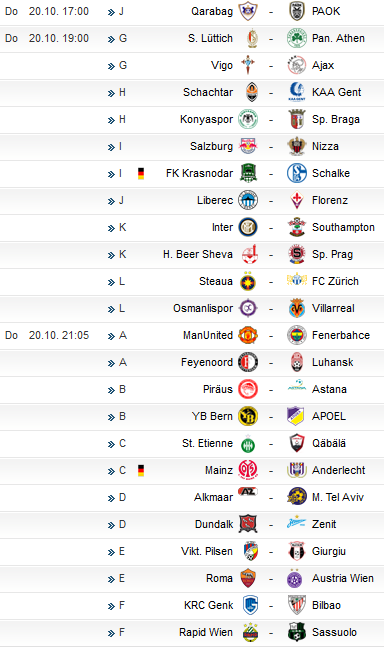Click the Qarabag club crest
This screenshot has width=384, height=648.
point(248,11)
